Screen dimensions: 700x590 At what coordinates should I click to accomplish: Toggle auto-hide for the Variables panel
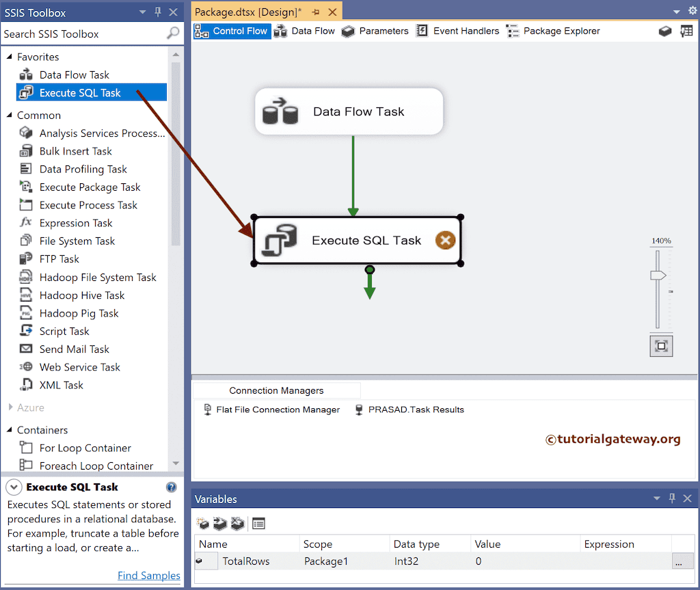(x=672, y=498)
